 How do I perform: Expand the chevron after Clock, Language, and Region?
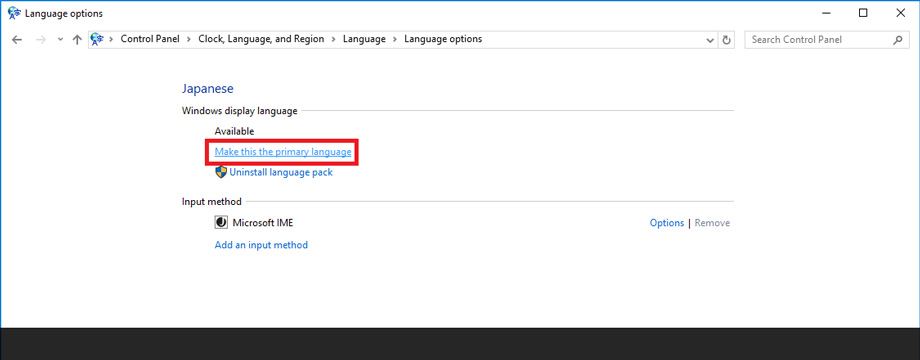(333, 39)
